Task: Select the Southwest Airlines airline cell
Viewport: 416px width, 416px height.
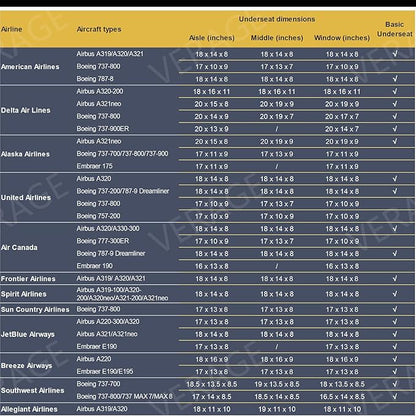Action: point(32,390)
